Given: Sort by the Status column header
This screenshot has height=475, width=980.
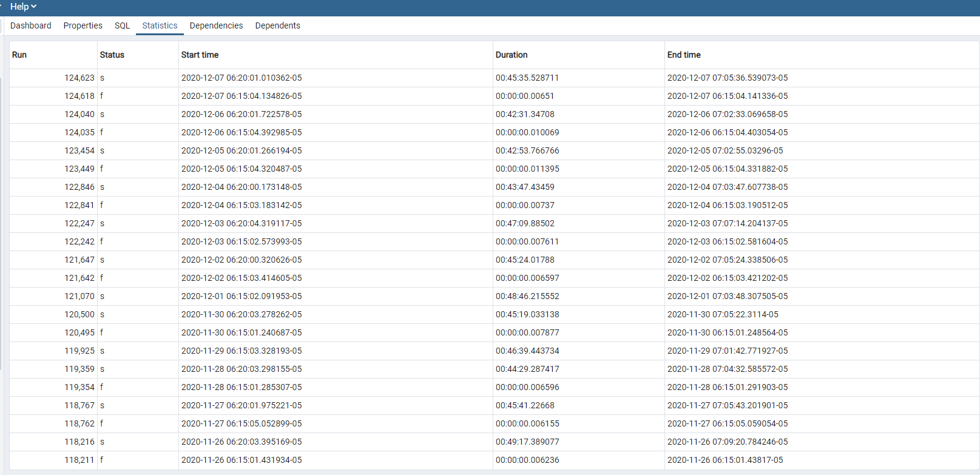Looking at the screenshot, I should (112, 55).
